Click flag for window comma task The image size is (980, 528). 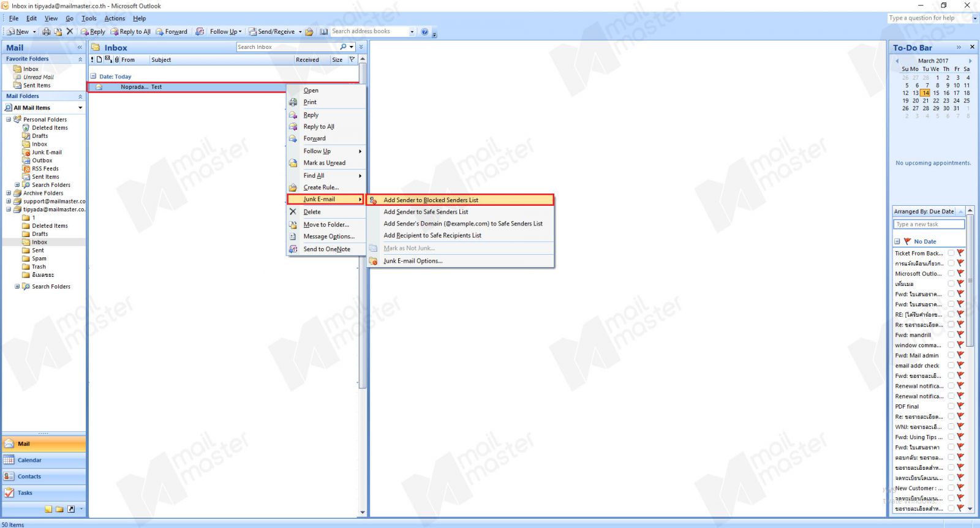960,345
